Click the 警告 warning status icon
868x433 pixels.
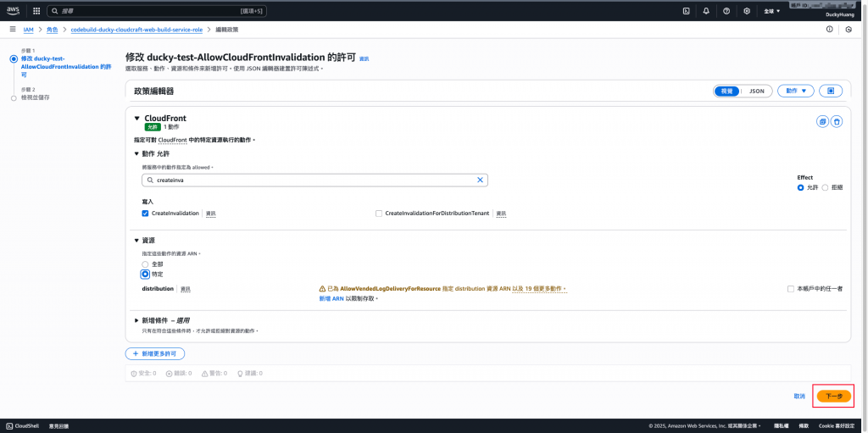pos(204,374)
